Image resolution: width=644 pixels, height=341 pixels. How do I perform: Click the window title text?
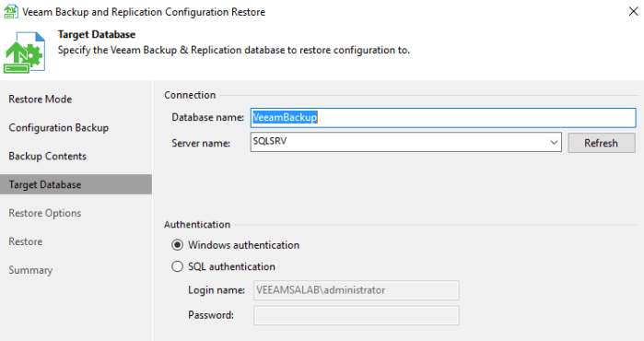(x=144, y=12)
